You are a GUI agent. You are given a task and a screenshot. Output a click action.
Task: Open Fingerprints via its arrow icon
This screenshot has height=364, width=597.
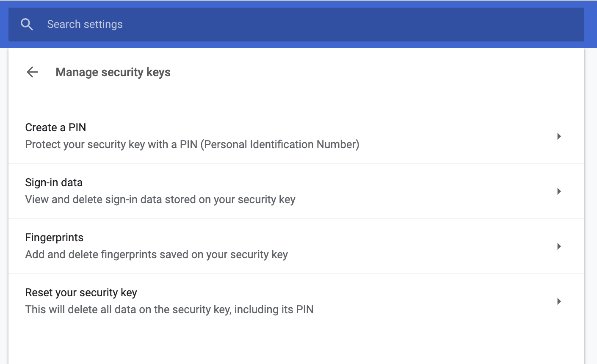point(559,246)
